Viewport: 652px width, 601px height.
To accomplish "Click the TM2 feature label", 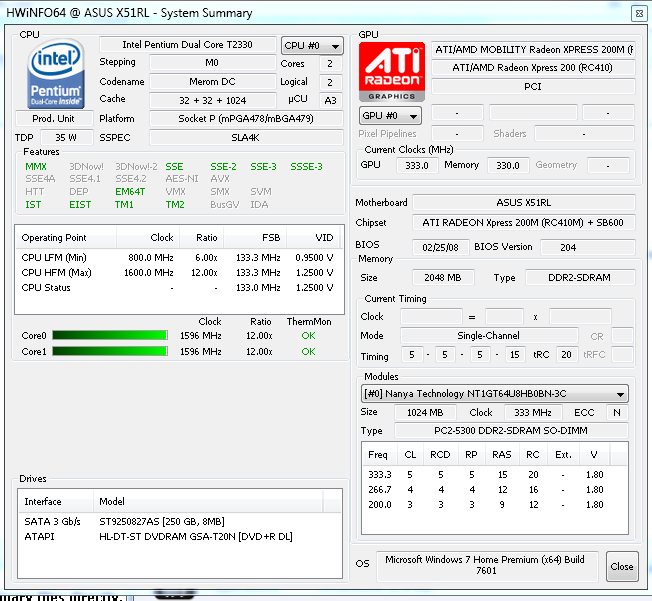I will (175, 204).
